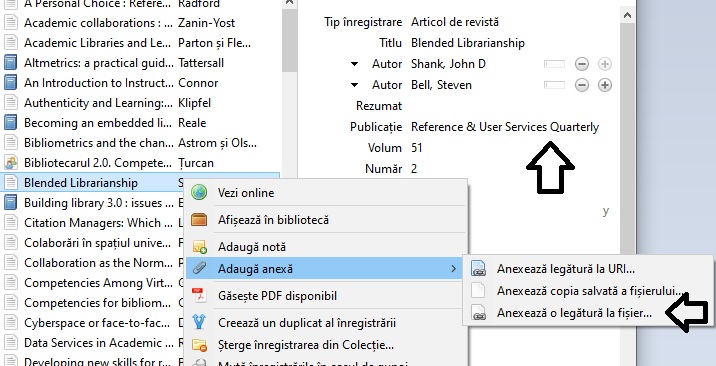The image size is (716, 366).
Task: Click the book icon of Building library 3.0
Action: coord(10,202)
